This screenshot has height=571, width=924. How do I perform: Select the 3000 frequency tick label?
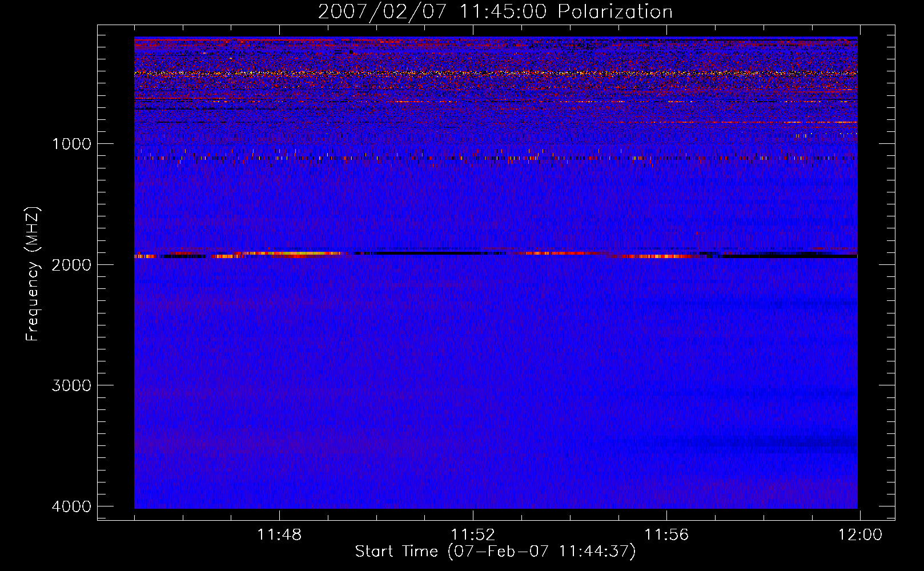pyautogui.click(x=71, y=385)
